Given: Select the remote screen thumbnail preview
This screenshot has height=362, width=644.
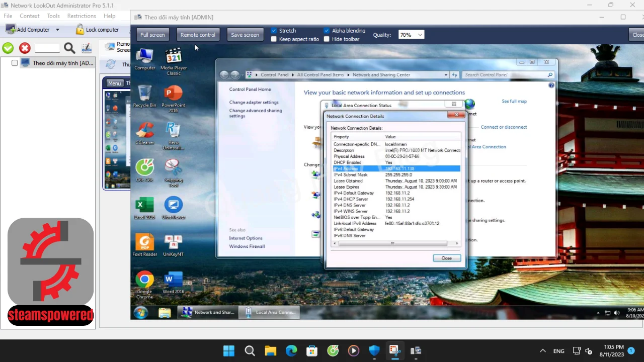Looking at the screenshot, I should click(x=117, y=139).
